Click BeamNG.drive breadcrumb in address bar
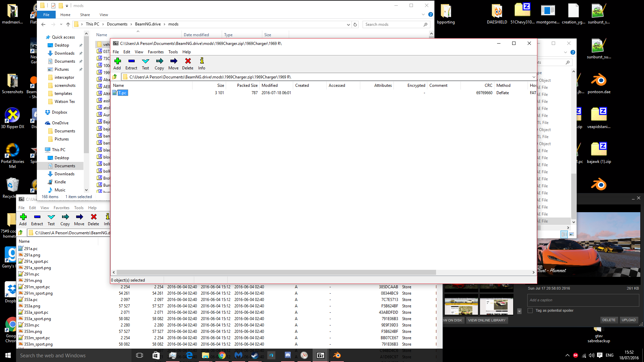644x362 pixels. pyautogui.click(x=148, y=24)
